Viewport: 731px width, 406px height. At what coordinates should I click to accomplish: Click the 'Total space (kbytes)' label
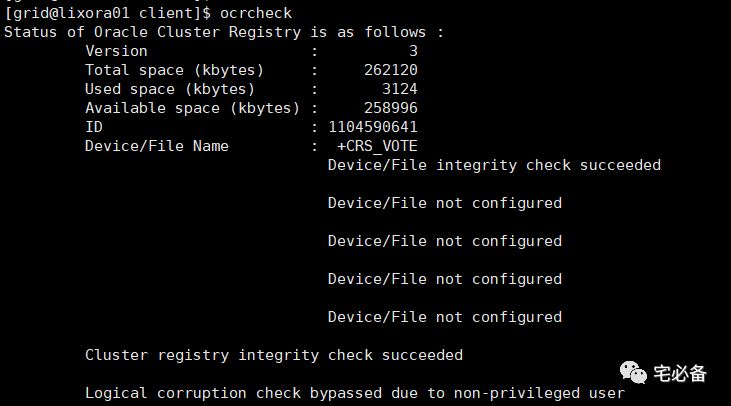pos(174,70)
